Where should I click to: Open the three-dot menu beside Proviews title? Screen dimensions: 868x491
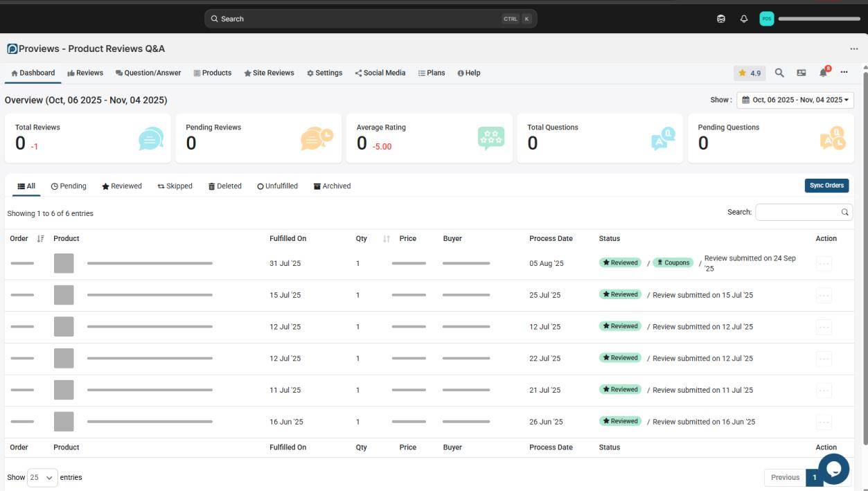point(853,49)
